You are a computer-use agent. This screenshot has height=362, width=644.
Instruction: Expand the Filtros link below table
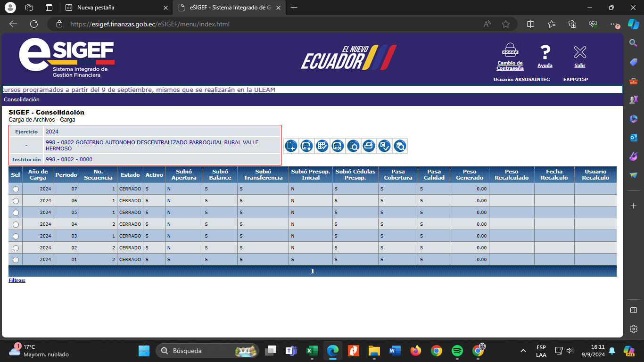[x=17, y=280]
